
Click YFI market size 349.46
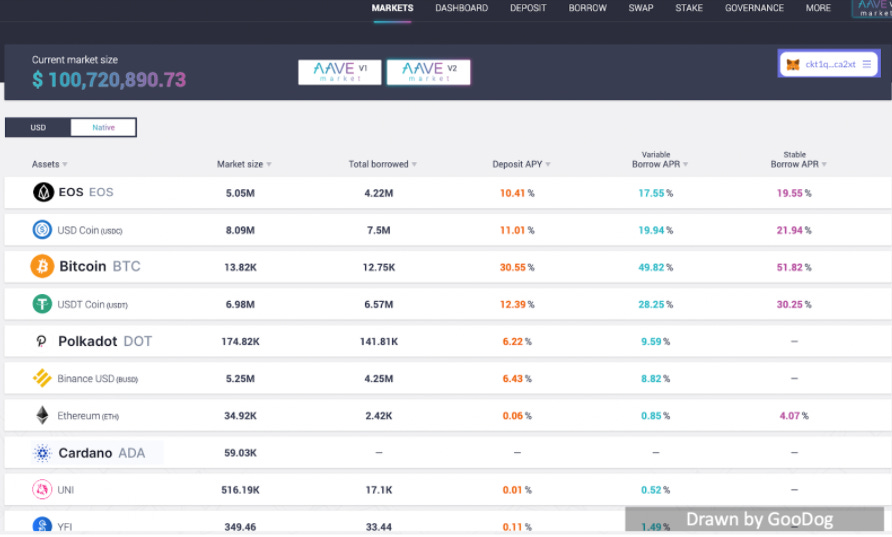pos(240,527)
